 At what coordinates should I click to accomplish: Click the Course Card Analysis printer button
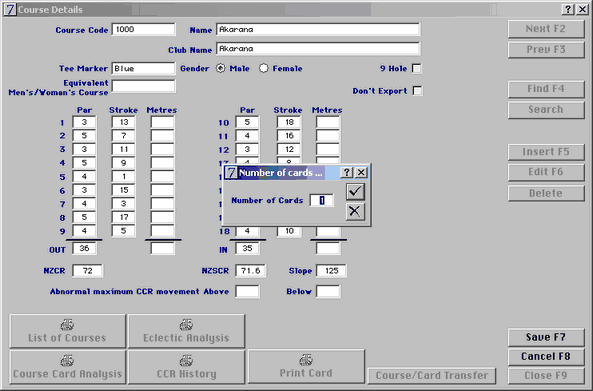[68, 367]
